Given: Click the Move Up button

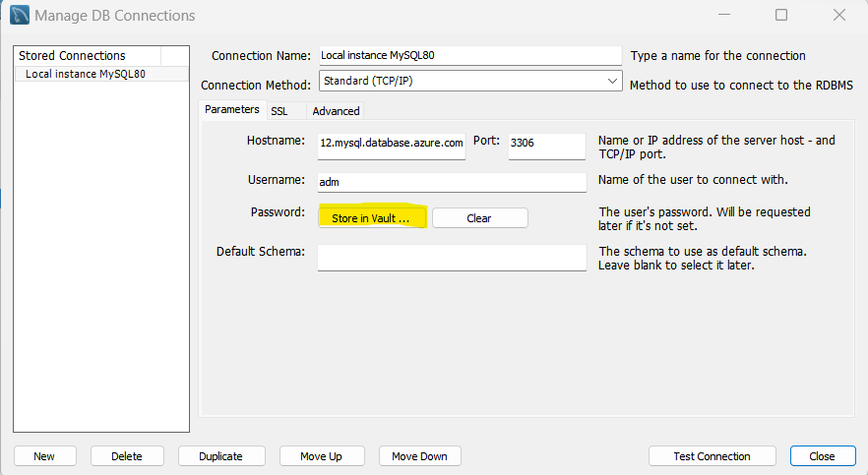Looking at the screenshot, I should tap(321, 456).
